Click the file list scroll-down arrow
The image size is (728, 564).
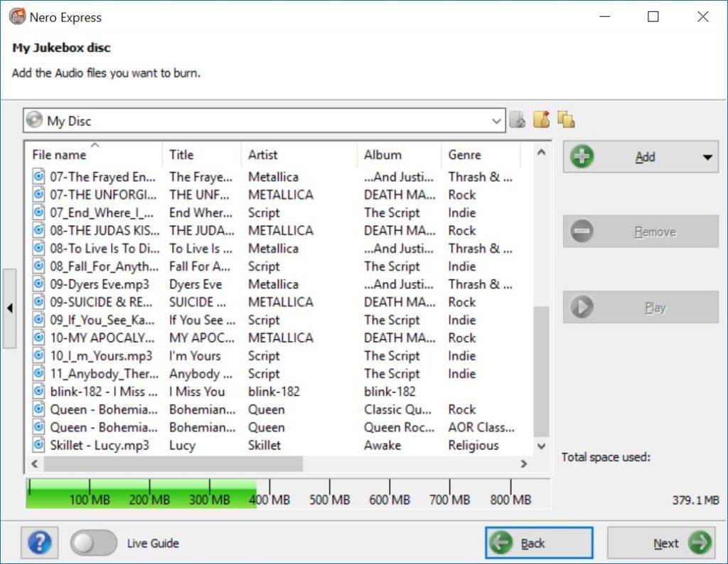(x=541, y=446)
